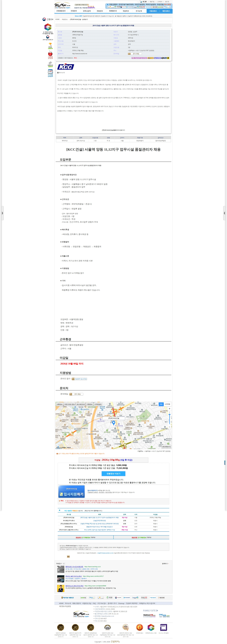Share the posting on Facebook

tap(165, 58)
